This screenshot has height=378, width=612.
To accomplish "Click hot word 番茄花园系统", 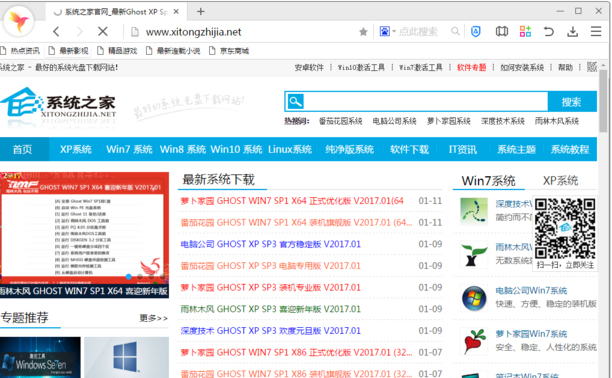I will click(340, 121).
